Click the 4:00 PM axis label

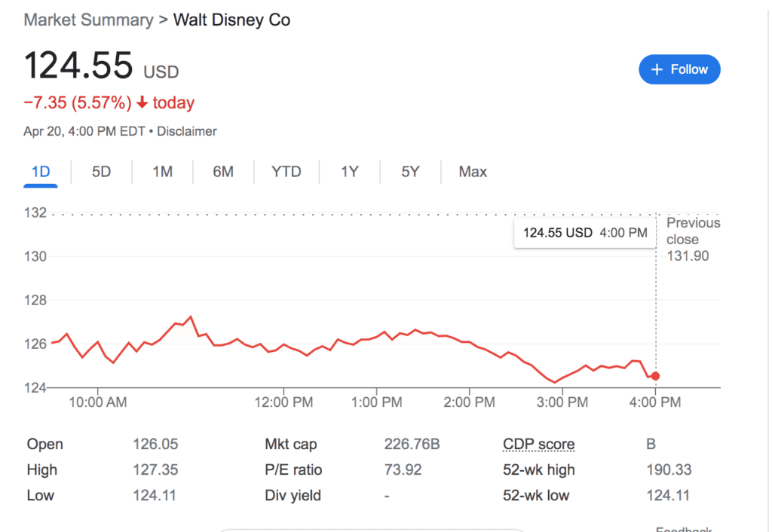pyautogui.click(x=655, y=402)
